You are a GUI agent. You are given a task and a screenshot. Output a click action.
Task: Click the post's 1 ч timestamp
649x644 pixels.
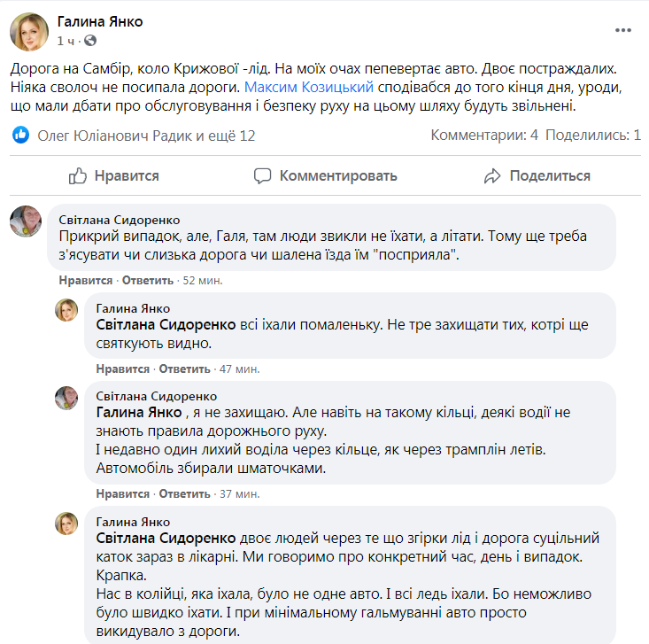pos(66,41)
